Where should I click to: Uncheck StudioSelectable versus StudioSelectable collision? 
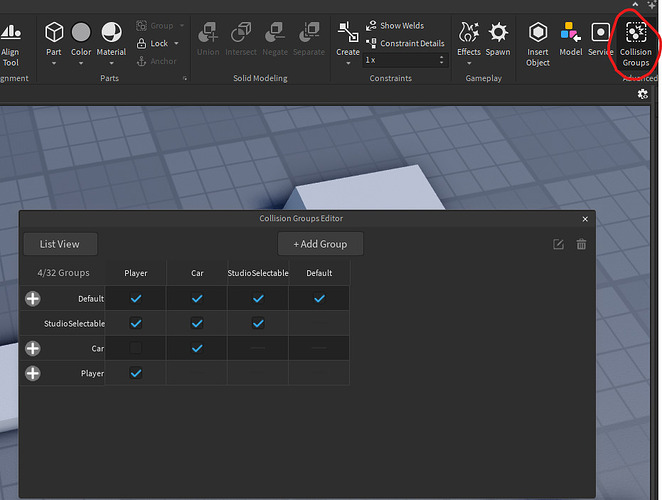258,323
